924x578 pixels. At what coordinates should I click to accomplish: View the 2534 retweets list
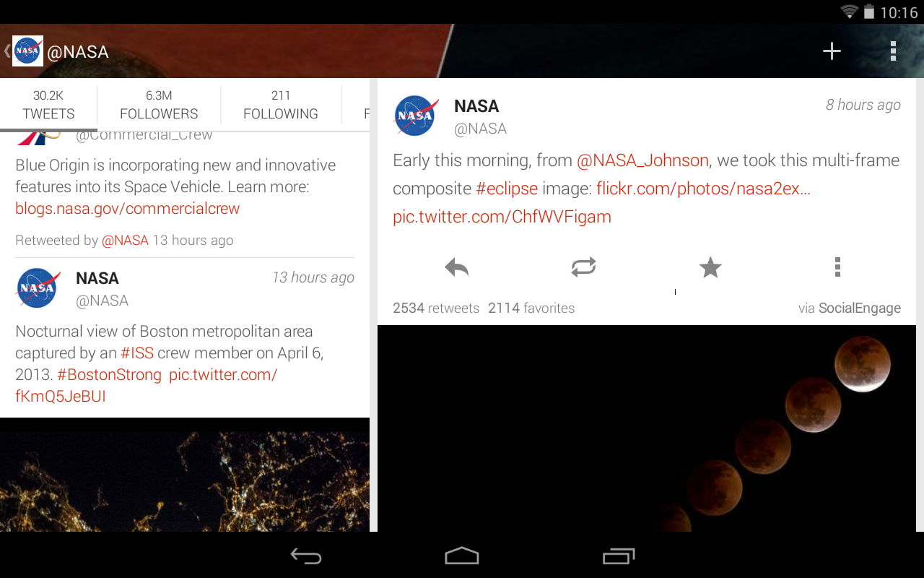pyautogui.click(x=436, y=309)
